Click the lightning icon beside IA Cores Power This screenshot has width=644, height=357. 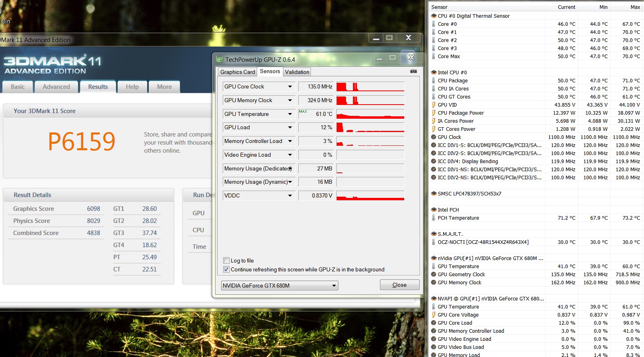(x=434, y=121)
